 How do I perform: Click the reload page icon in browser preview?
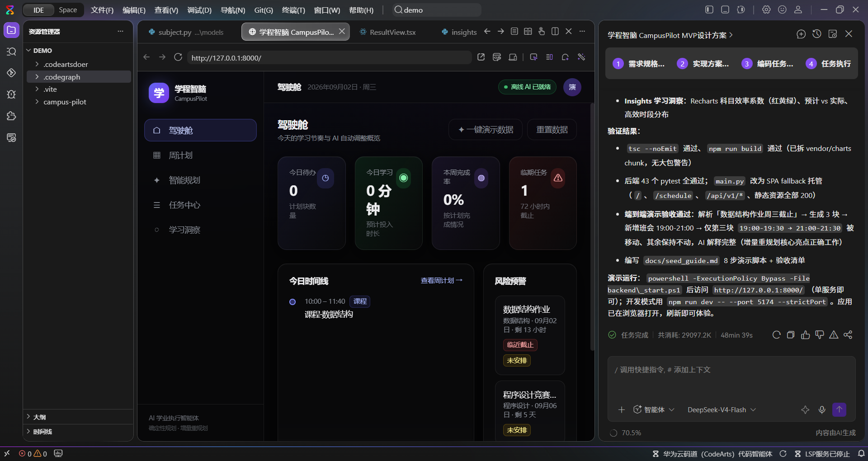click(178, 57)
